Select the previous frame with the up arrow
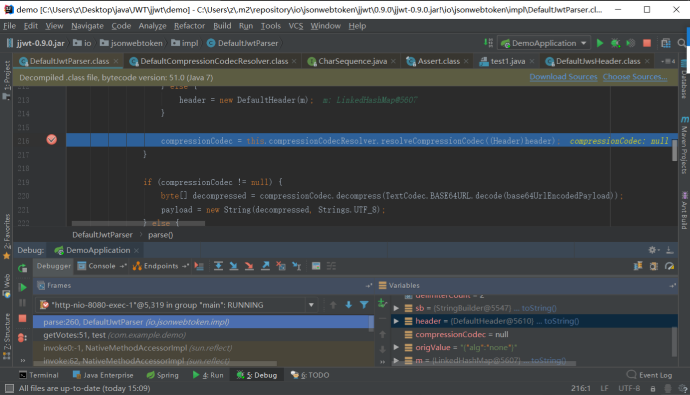The image size is (690, 395). point(333,305)
